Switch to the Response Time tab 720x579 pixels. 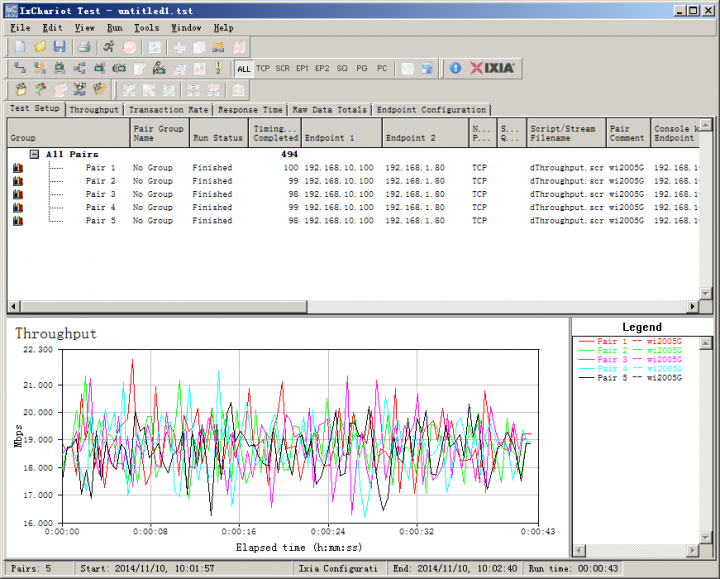coord(250,110)
